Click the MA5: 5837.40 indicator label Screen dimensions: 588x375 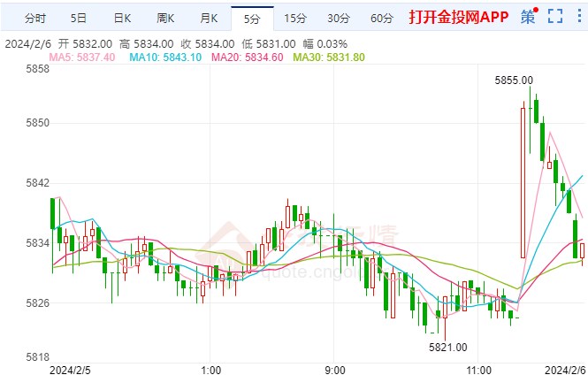tap(81, 57)
